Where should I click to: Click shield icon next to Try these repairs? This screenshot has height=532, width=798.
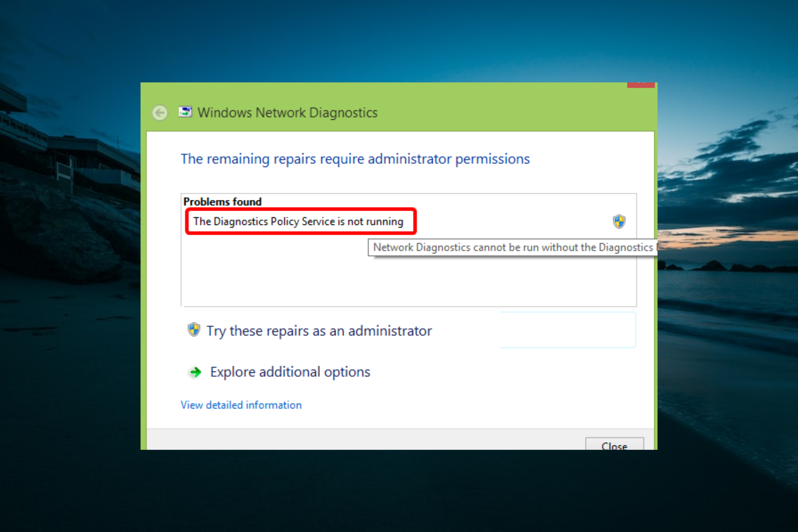[x=194, y=330]
